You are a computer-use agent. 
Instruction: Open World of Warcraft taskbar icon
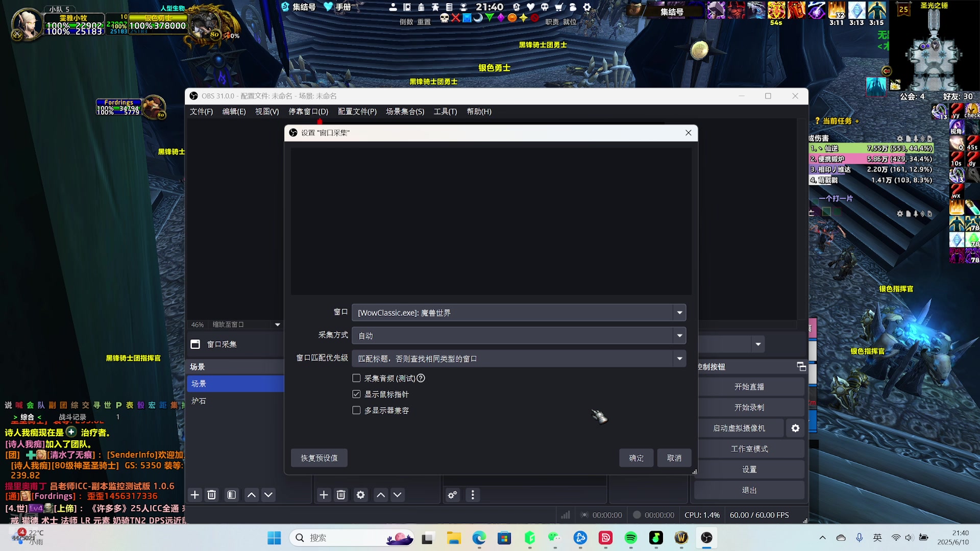point(681,538)
